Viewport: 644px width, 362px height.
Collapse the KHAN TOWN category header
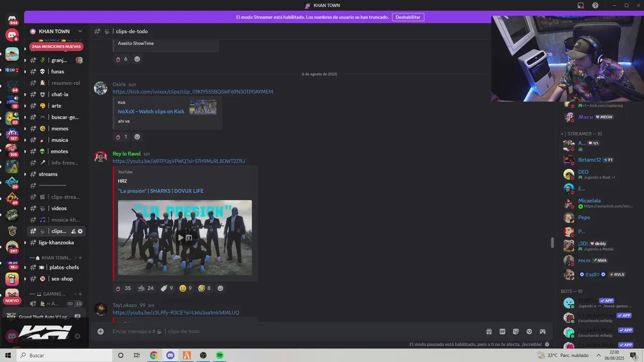coord(53,257)
